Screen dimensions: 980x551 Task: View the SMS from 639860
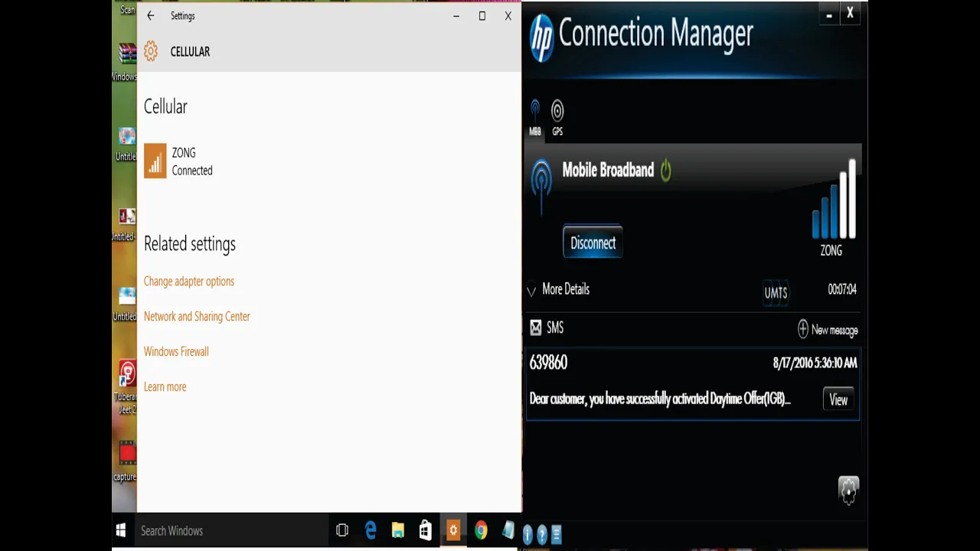tap(838, 399)
